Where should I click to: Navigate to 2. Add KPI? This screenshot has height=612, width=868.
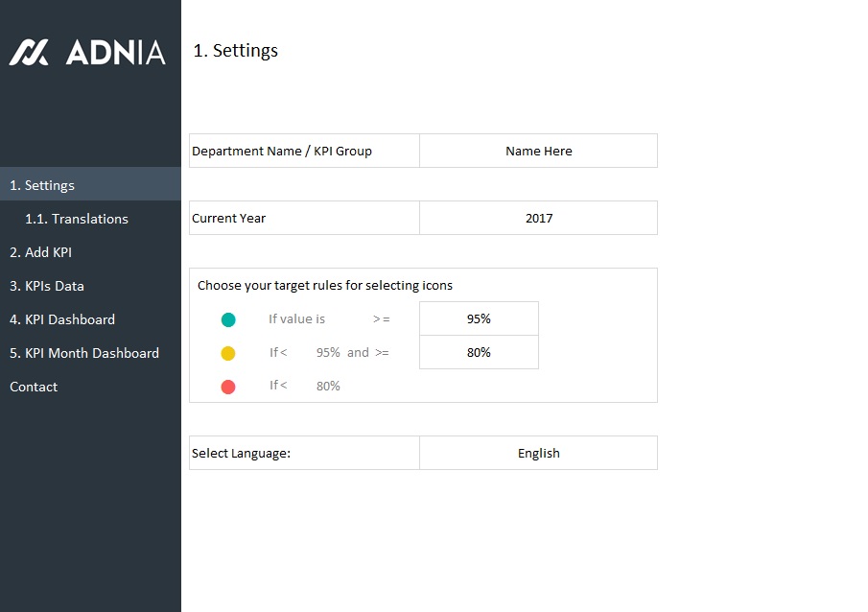pos(41,252)
